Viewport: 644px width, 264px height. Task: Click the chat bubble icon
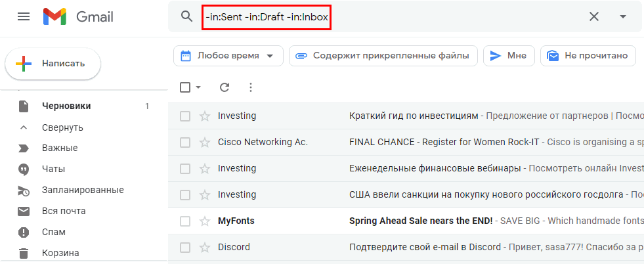(24, 169)
